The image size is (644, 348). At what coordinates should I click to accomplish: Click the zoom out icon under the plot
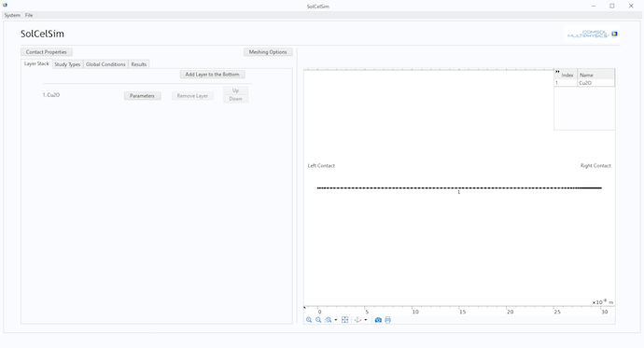[318, 320]
